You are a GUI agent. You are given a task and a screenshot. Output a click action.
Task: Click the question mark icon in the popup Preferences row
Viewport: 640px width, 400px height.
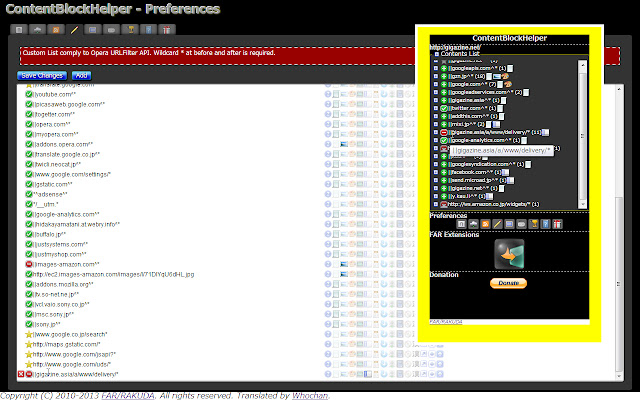[x=545, y=224]
